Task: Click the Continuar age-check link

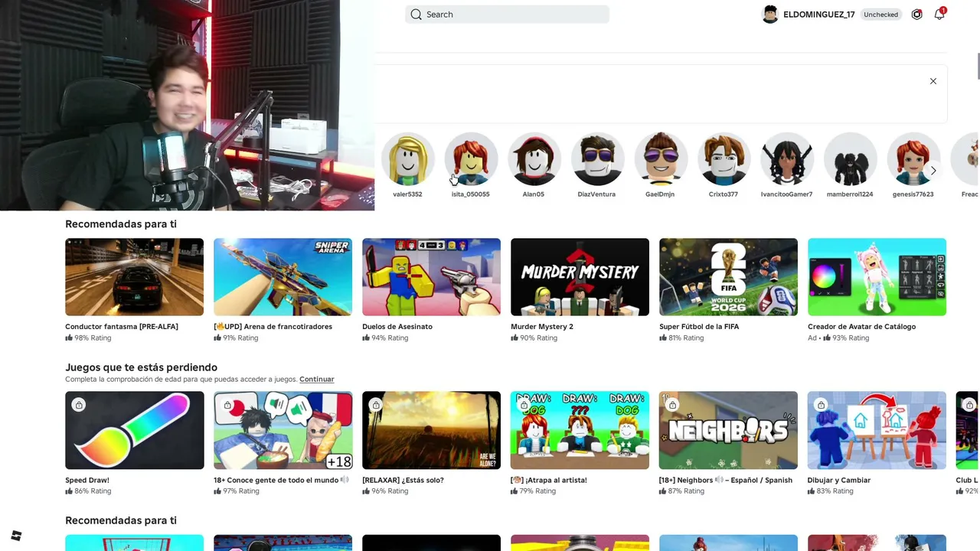Action: pyautogui.click(x=317, y=380)
